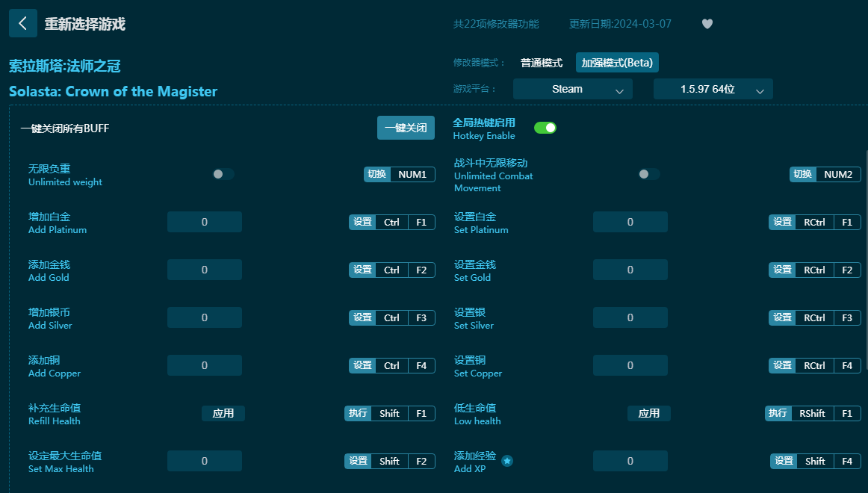Image resolution: width=868 pixels, height=493 pixels.
Task: Click the NUM2 hotkey box
Action: pos(838,174)
